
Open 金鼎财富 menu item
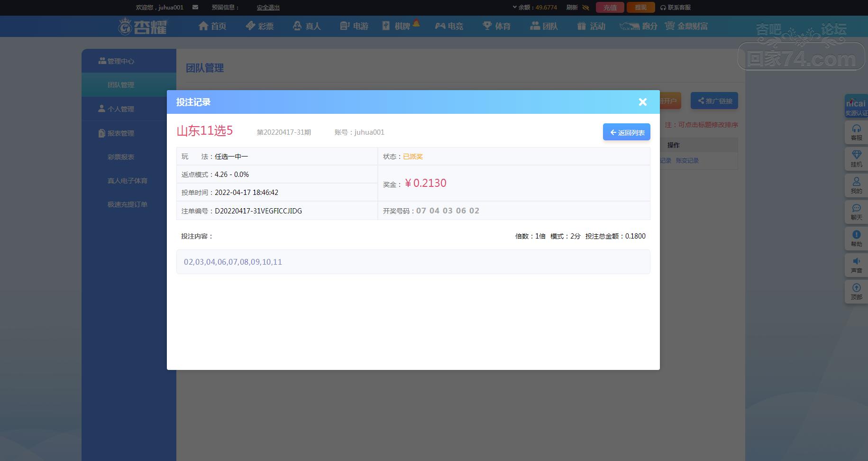pyautogui.click(x=686, y=26)
